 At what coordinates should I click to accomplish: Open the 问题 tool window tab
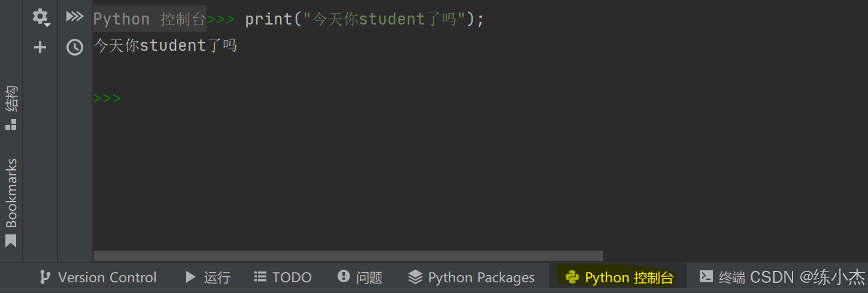[360, 277]
